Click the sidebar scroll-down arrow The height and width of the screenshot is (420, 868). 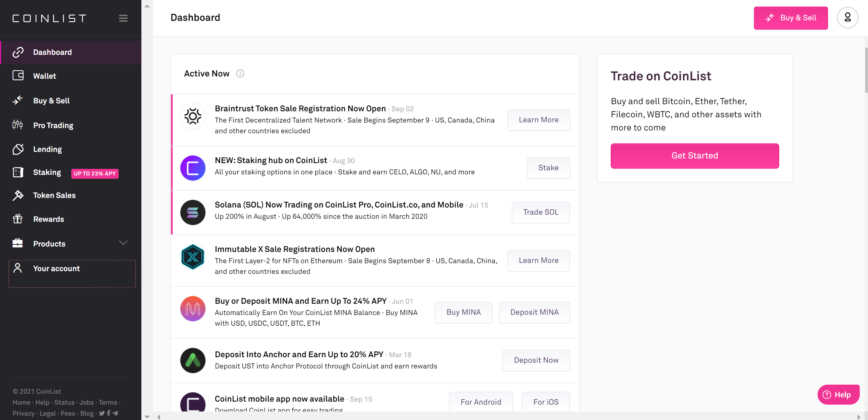147,417
